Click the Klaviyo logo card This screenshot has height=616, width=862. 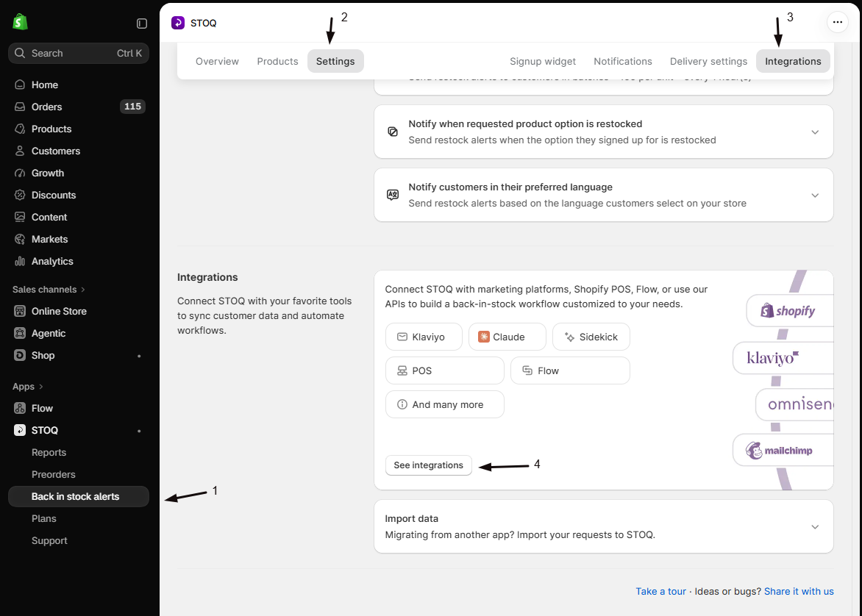click(783, 358)
